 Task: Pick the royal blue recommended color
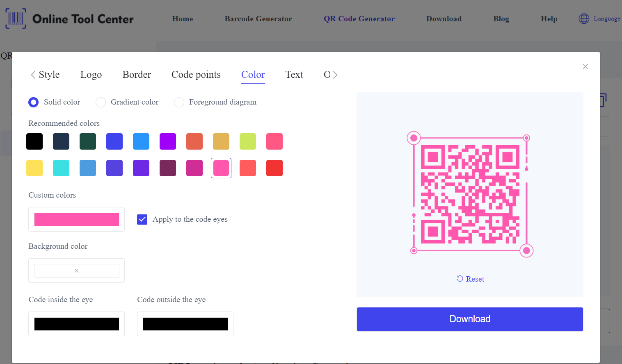[x=114, y=141]
